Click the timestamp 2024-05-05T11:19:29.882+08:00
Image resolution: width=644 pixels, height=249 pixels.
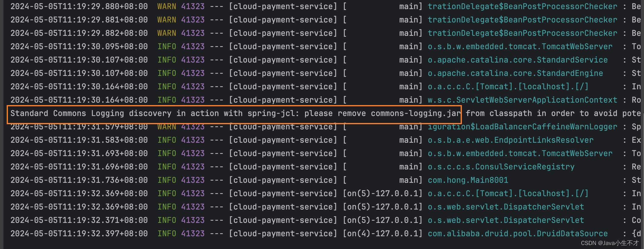(x=79, y=33)
